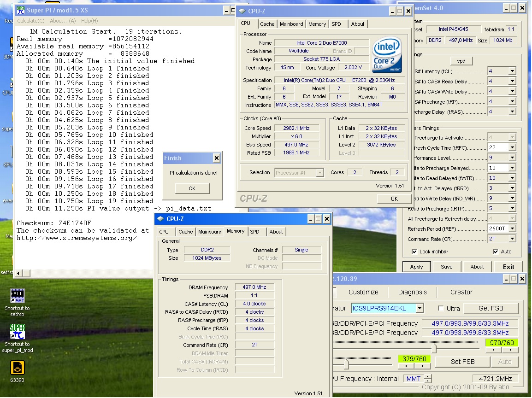Click the lower slider thumb in SetFSB
532x398 pixels.
pyautogui.click(x=346, y=364)
